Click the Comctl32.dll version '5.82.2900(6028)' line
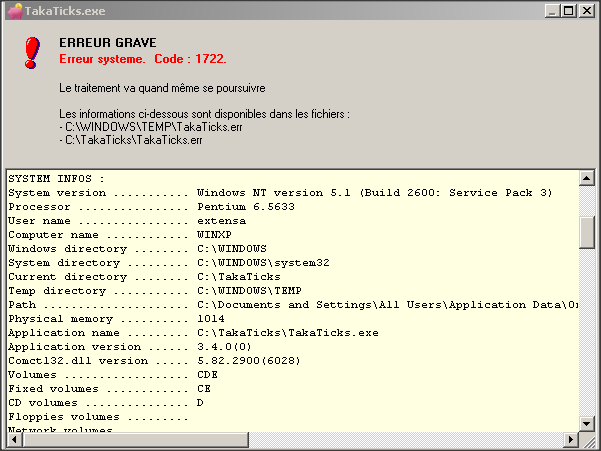Viewport: 601px width, 451px height. click(x=154, y=361)
